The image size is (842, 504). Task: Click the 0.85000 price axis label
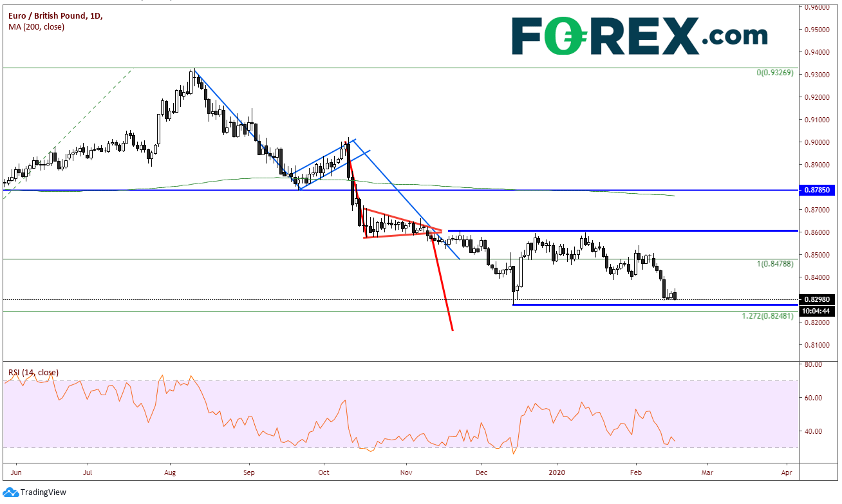point(816,255)
